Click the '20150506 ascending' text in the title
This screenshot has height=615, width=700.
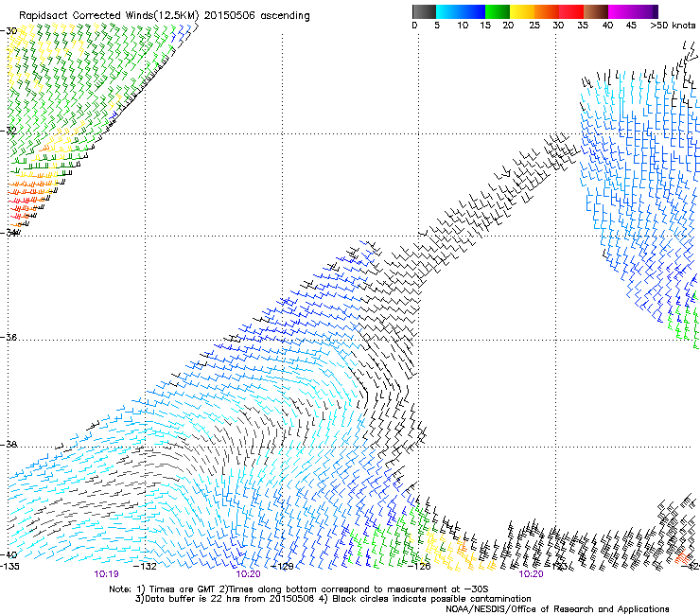click(256, 16)
